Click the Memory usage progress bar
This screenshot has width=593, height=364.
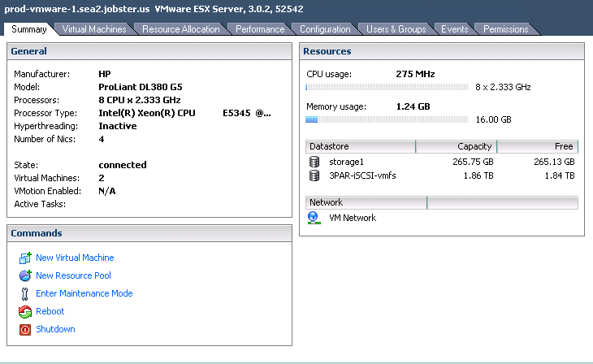click(387, 119)
